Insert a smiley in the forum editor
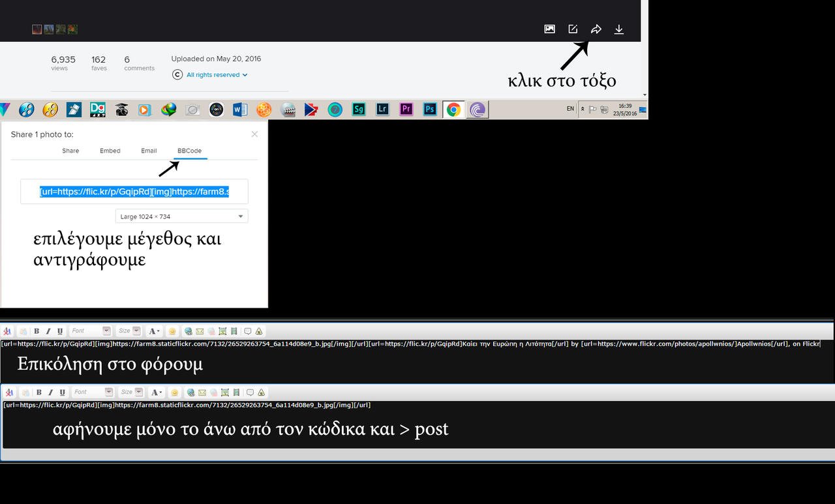 click(x=174, y=331)
